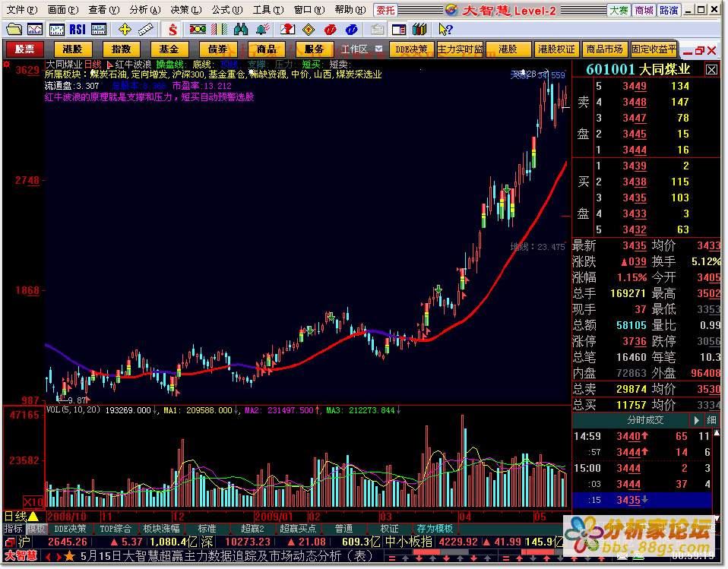Click the red question mark chart icon
This screenshot has width=728, height=569.
point(287,30)
